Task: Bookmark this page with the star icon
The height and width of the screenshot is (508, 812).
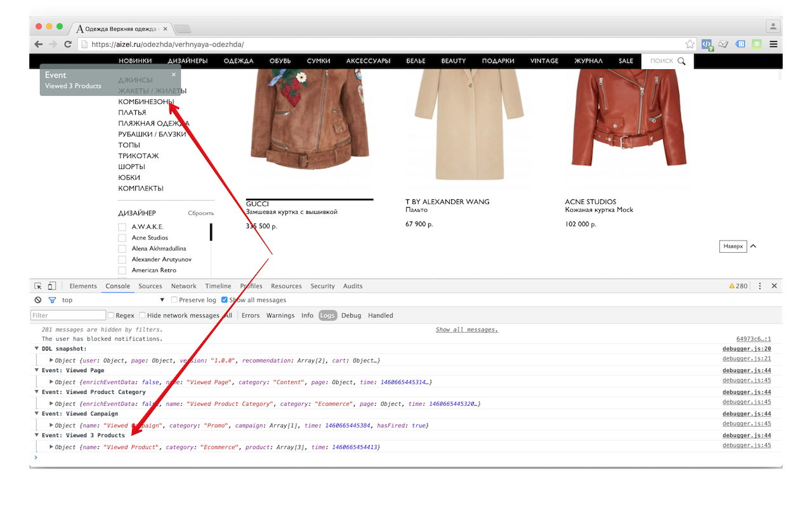Action: pos(690,44)
